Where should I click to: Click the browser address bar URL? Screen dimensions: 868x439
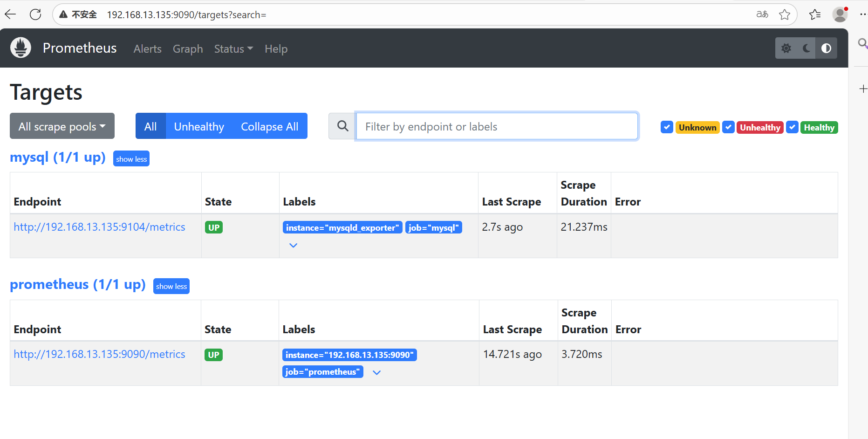click(x=186, y=14)
